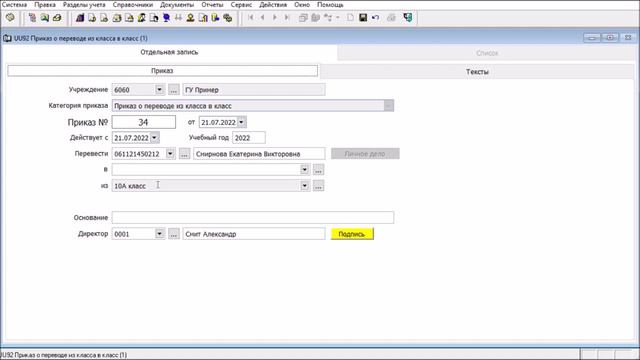This screenshot has height=360, width=640.
Task: Click ellipsis button next to Директор
Action: (174, 234)
